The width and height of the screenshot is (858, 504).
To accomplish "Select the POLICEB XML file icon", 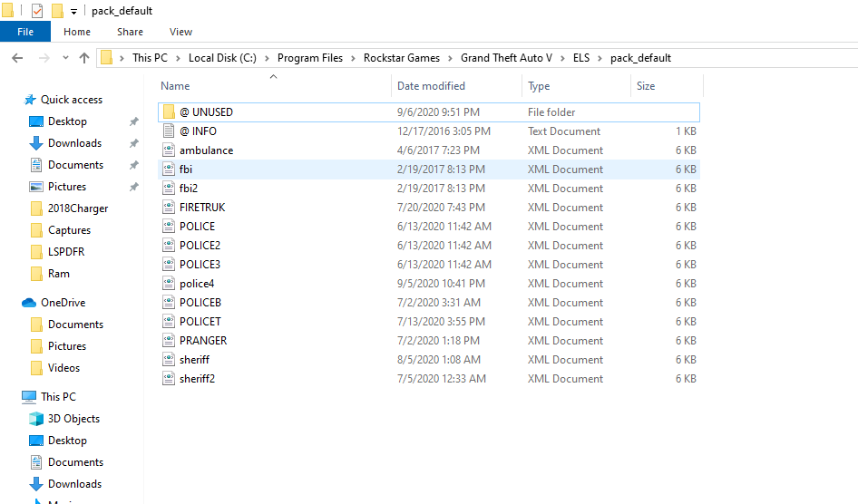I will click(169, 303).
